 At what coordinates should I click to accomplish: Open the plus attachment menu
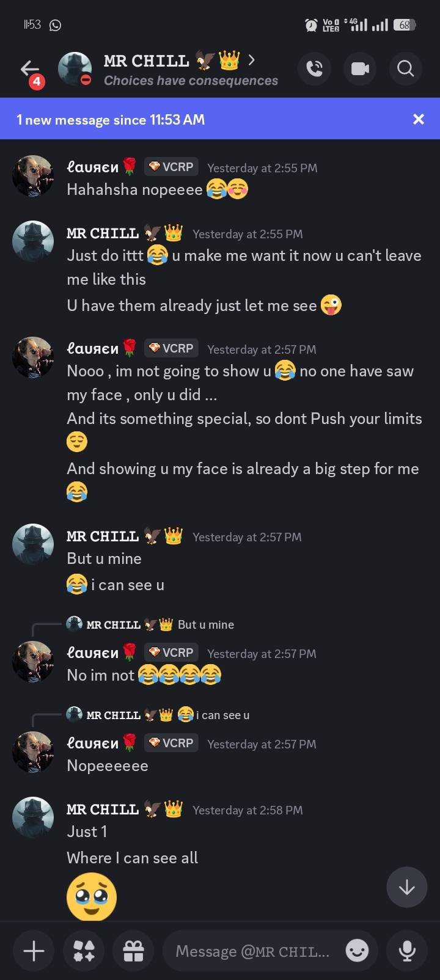34,951
